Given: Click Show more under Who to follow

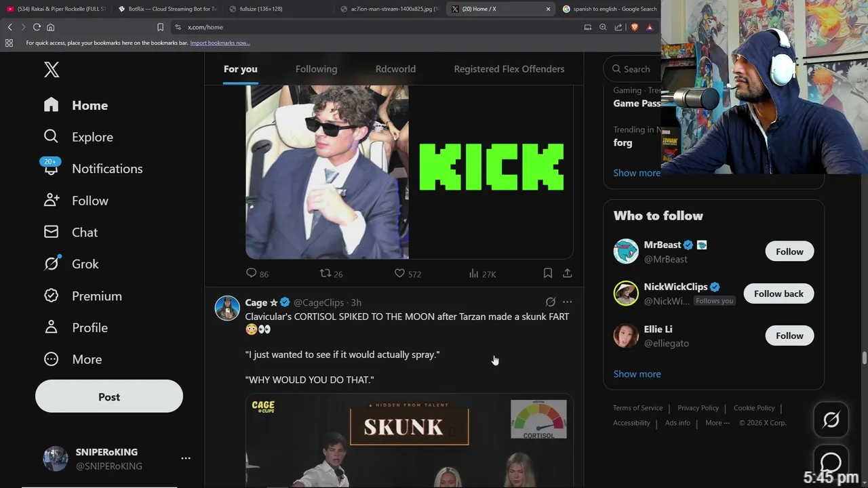Looking at the screenshot, I should (x=637, y=373).
